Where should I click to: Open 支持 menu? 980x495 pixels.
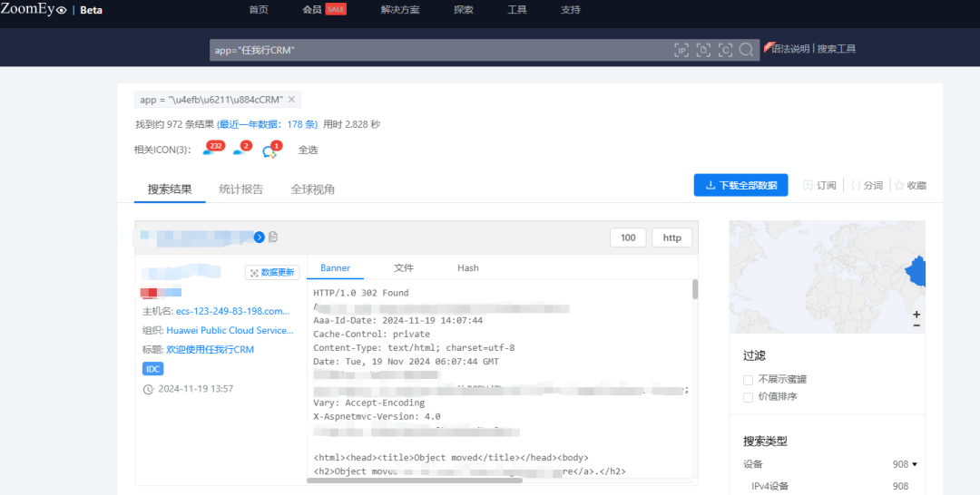click(x=571, y=10)
